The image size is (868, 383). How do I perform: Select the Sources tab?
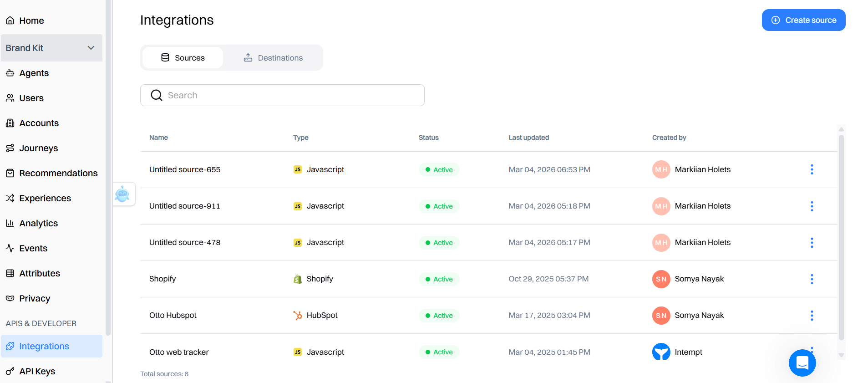point(183,58)
